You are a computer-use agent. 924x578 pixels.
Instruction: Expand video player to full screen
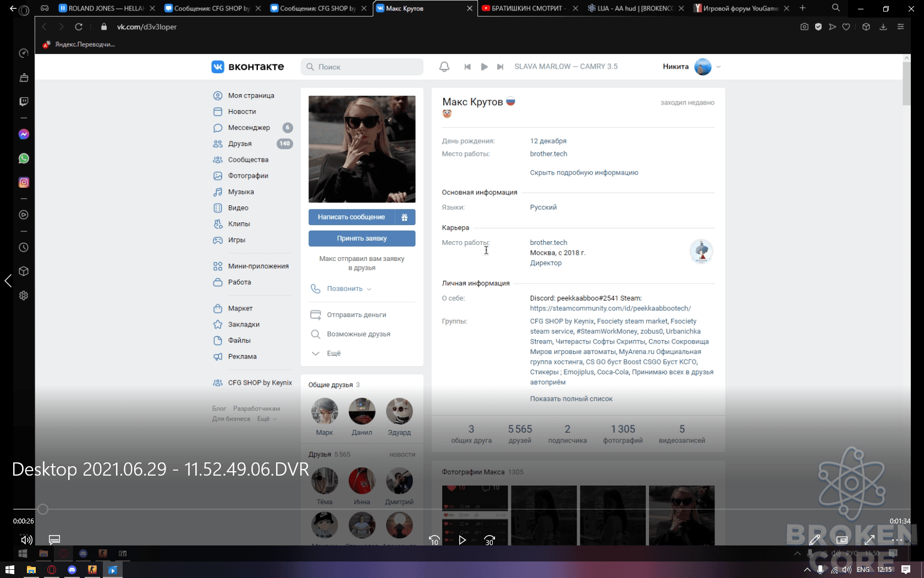[x=870, y=540]
